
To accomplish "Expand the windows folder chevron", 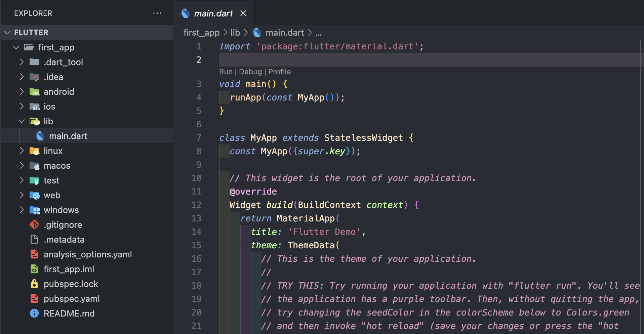I will (22, 210).
